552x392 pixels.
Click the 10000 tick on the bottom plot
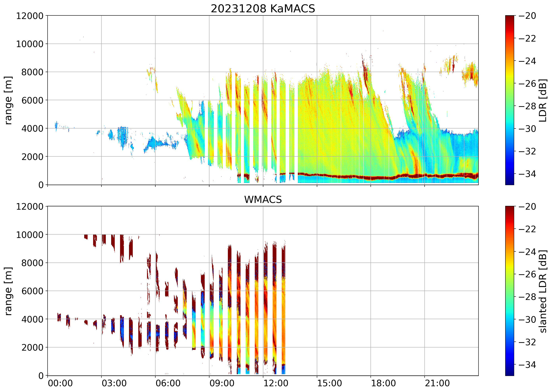30,235
